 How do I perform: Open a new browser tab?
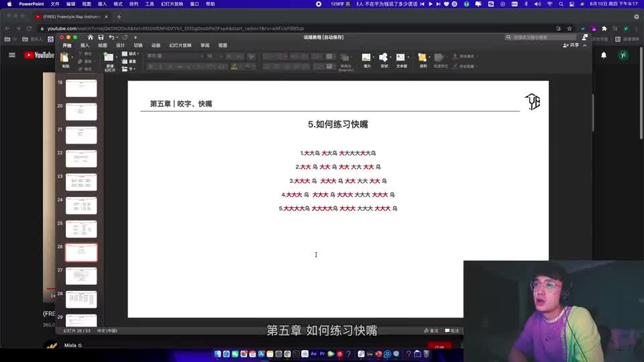pos(119,17)
